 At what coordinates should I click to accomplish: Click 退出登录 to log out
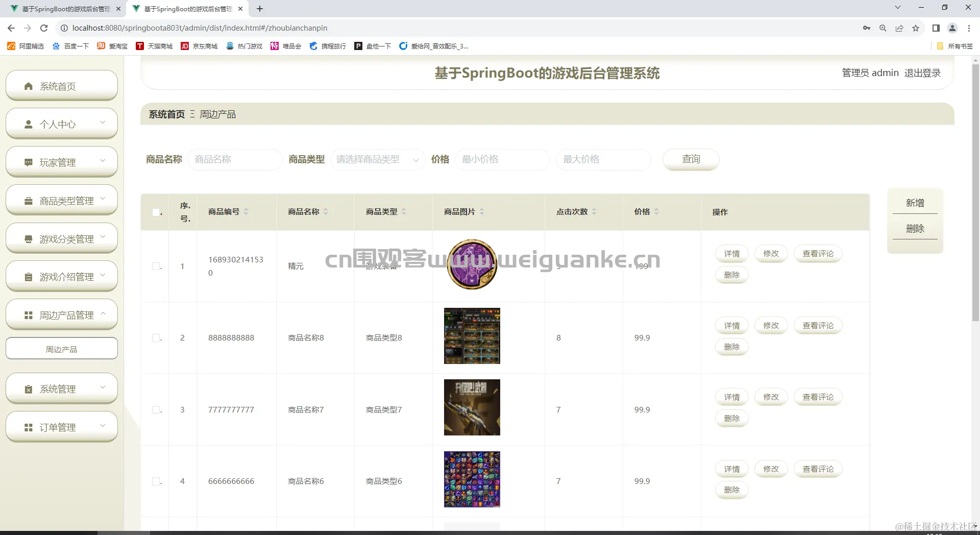922,73
